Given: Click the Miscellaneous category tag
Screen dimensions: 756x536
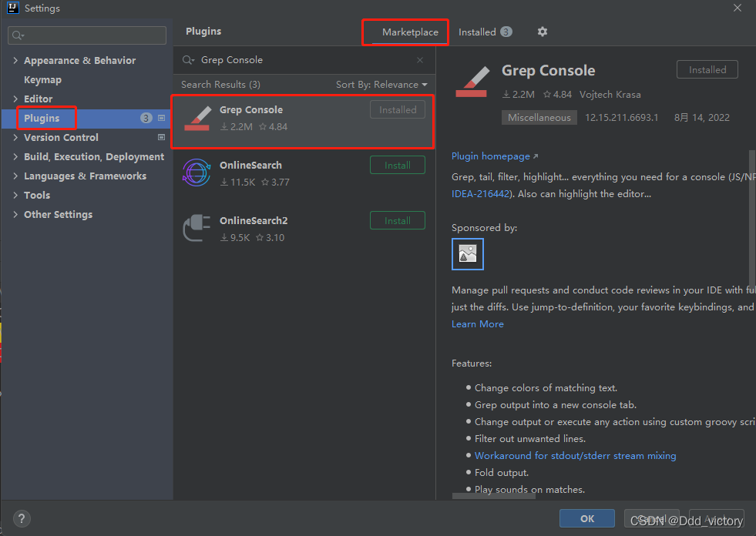Looking at the screenshot, I should [539, 118].
